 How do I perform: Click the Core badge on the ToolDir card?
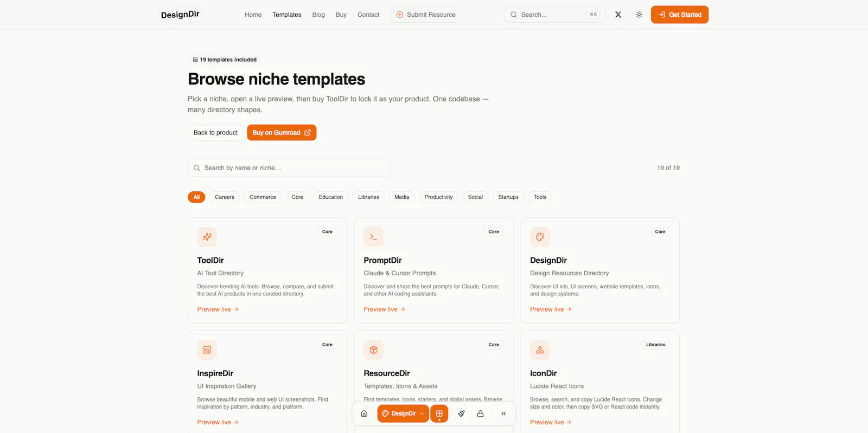coord(327,232)
